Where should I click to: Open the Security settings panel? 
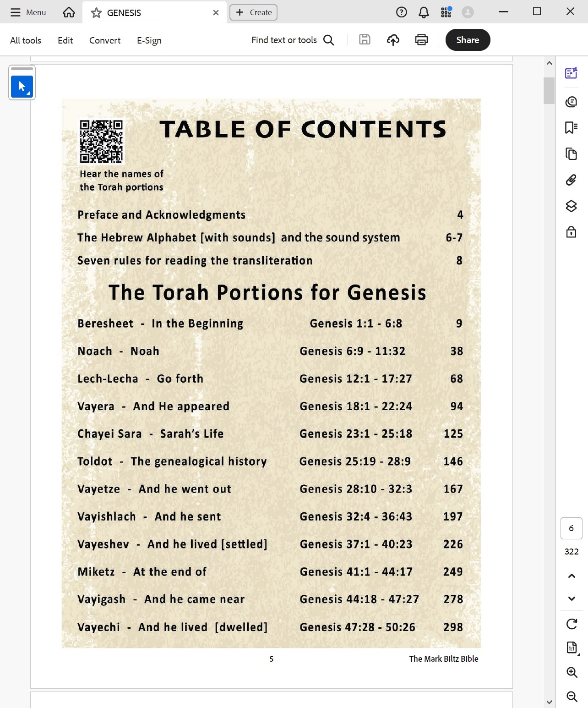(571, 232)
